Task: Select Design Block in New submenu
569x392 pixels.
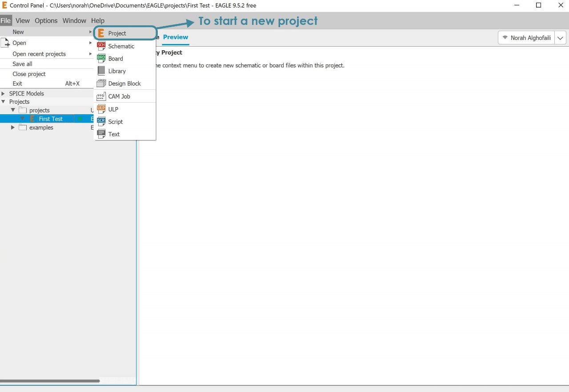Action: click(x=125, y=84)
